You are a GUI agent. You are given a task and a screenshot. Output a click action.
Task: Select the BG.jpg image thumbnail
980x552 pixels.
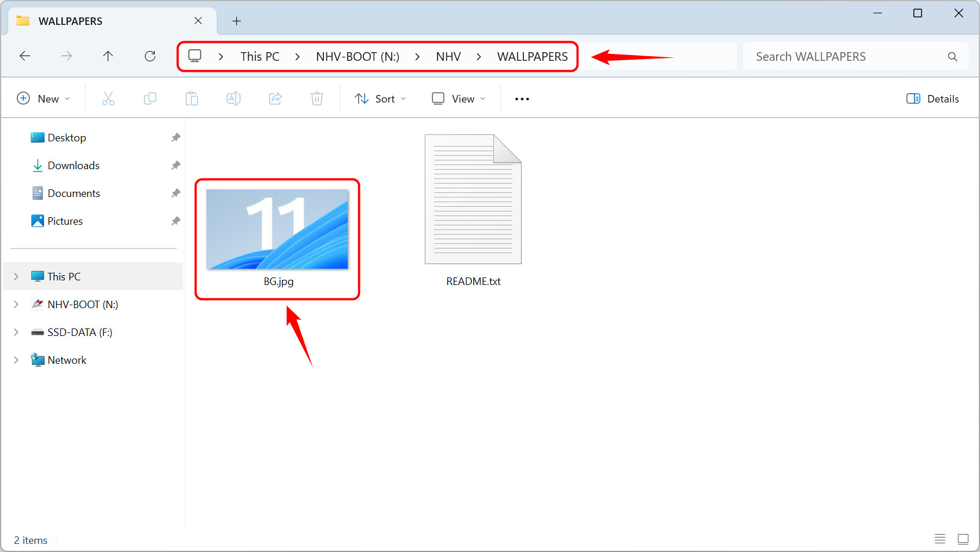(x=277, y=230)
